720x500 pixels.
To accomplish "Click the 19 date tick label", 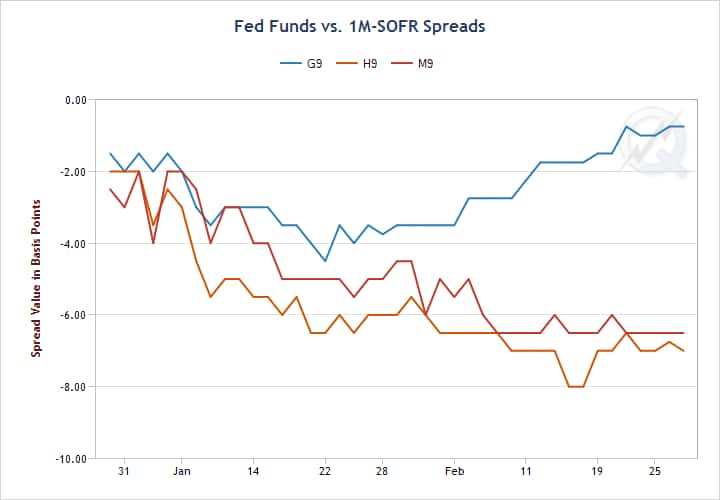I will click(597, 470).
